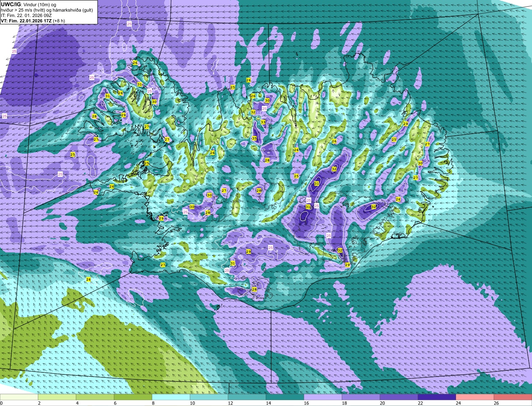
Task: Pick the 0–2 m/s palest swatch on color scale
Action: click(x=19, y=397)
